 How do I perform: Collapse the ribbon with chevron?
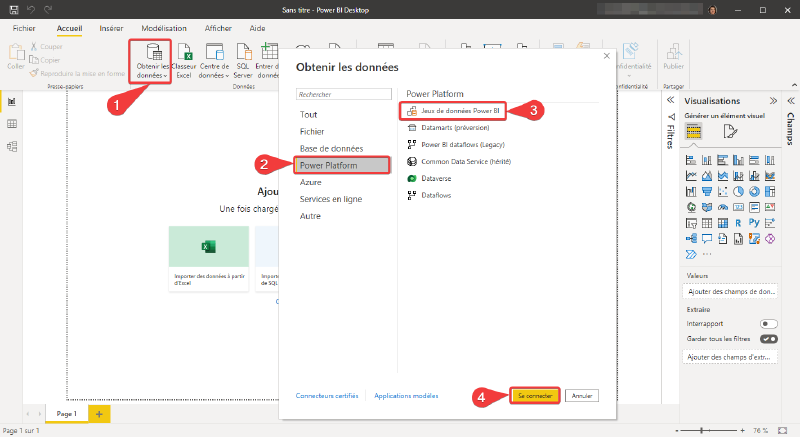click(794, 85)
